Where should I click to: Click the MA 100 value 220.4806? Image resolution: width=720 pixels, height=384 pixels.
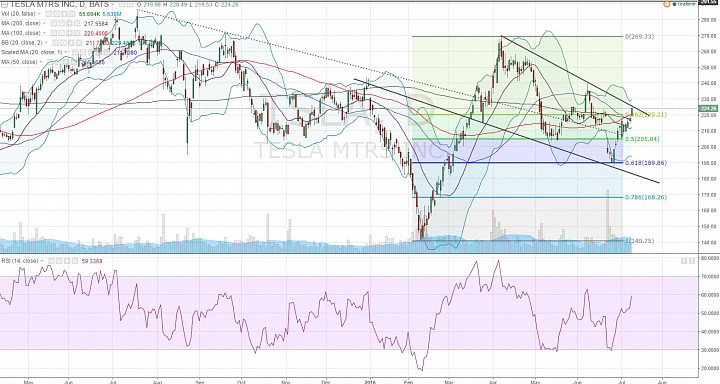coord(96,33)
